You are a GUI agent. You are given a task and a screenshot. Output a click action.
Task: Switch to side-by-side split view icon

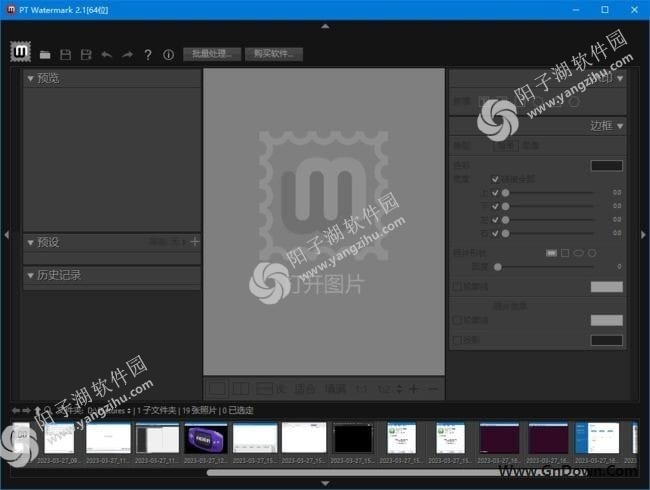tap(240, 389)
